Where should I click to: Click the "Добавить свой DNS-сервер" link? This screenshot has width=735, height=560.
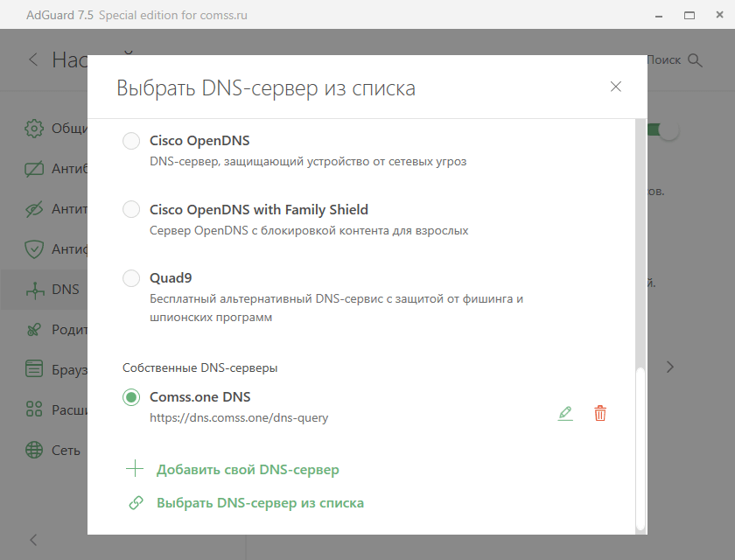[248, 470]
